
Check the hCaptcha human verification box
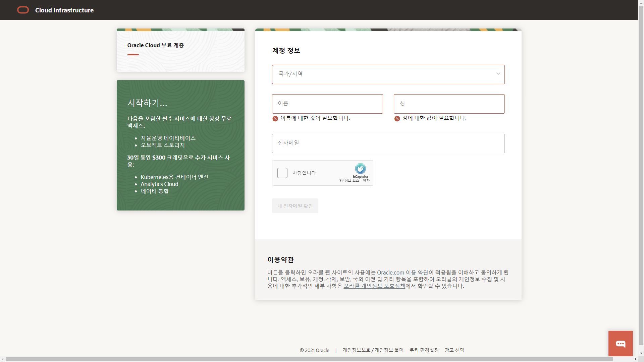(x=282, y=173)
